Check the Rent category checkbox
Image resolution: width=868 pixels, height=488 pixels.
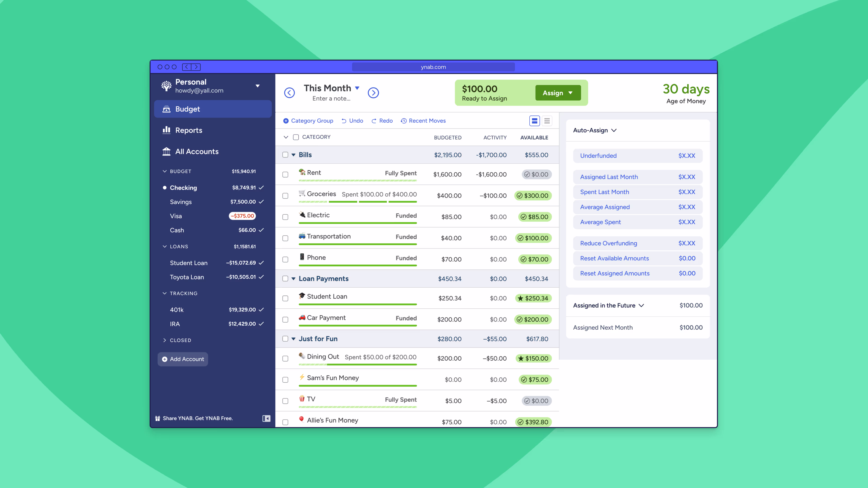pyautogui.click(x=285, y=174)
